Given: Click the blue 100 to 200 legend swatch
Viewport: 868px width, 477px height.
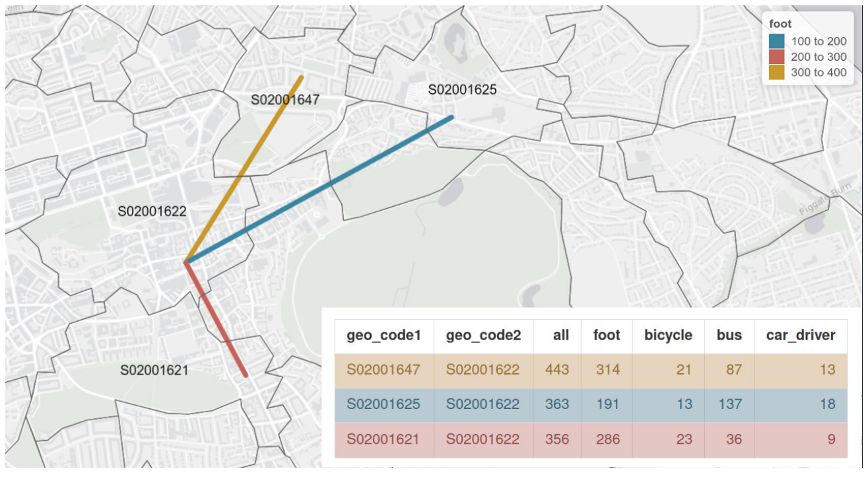Looking at the screenshot, I should coord(778,42).
